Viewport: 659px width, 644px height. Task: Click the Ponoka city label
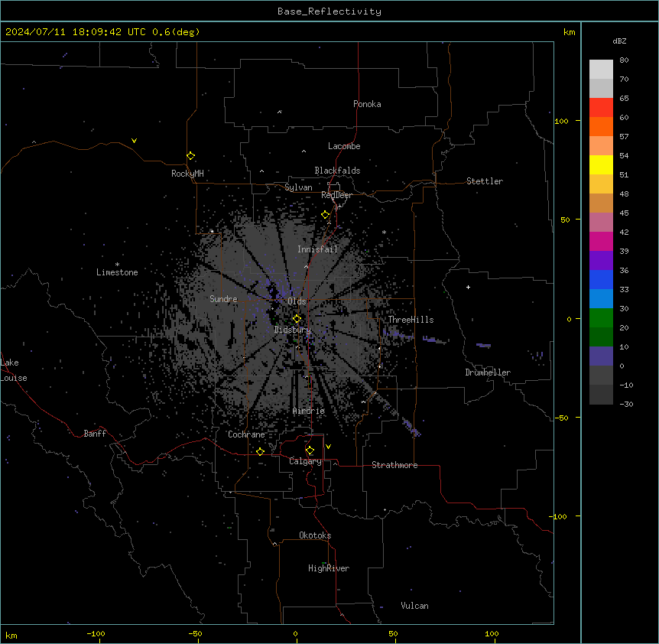click(x=367, y=104)
